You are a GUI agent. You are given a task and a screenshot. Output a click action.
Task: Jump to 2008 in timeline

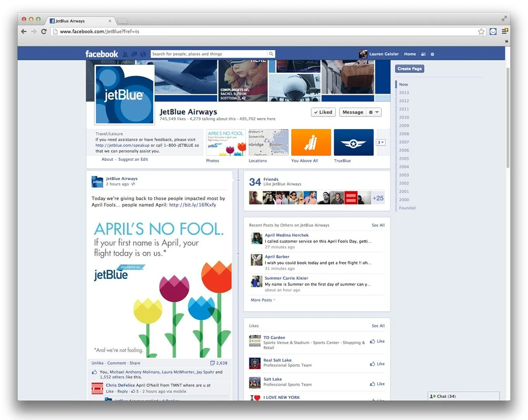click(x=404, y=134)
